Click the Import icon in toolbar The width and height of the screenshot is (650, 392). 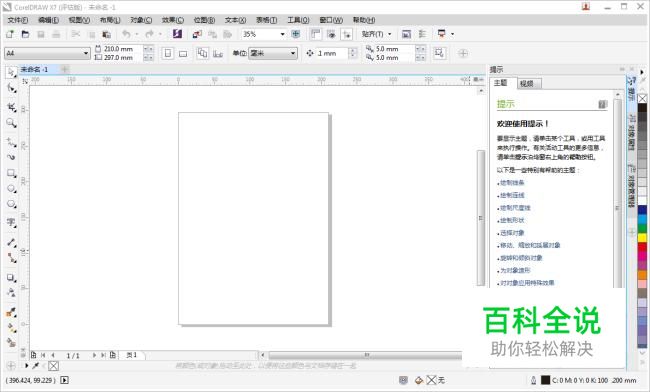point(197,34)
